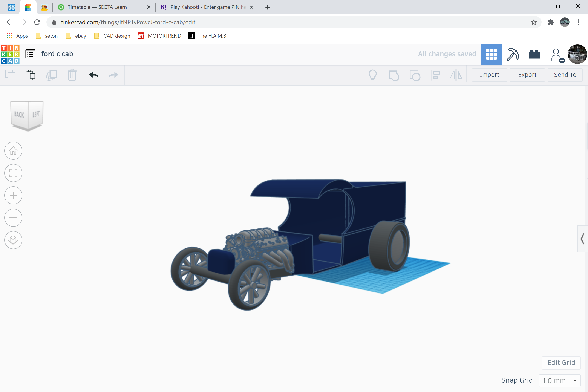Undo the last action
The height and width of the screenshot is (392, 588).
[x=93, y=75]
